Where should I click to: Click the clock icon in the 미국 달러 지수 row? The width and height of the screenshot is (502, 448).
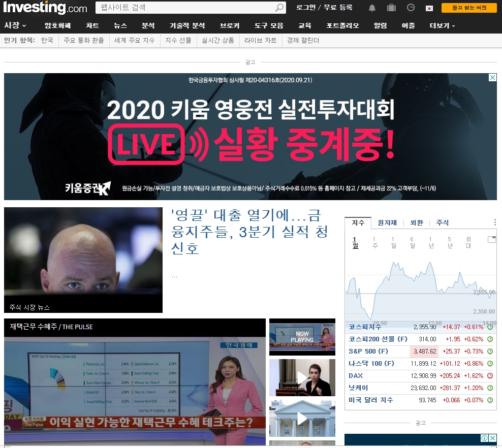490,400
